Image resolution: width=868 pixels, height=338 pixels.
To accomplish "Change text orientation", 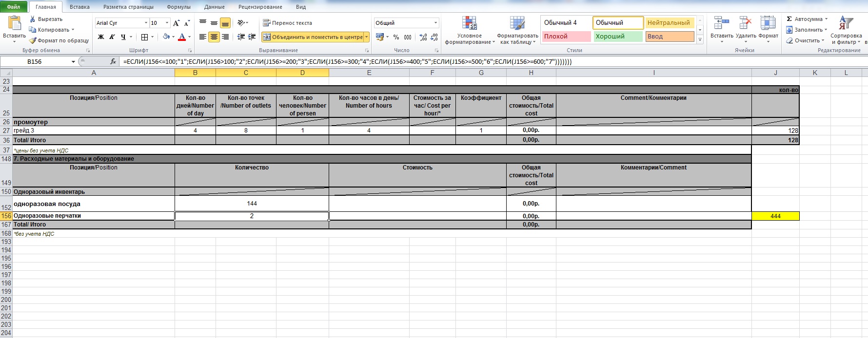I will 242,23.
